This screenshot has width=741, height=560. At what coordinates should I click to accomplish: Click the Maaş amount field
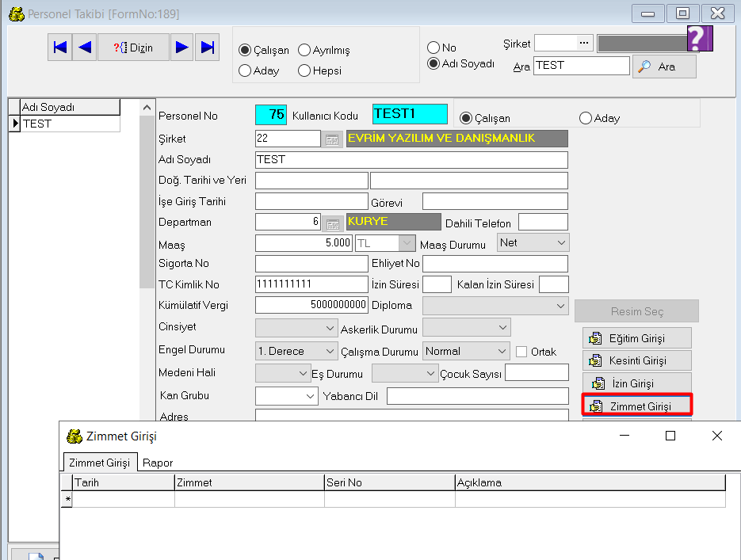[304, 243]
